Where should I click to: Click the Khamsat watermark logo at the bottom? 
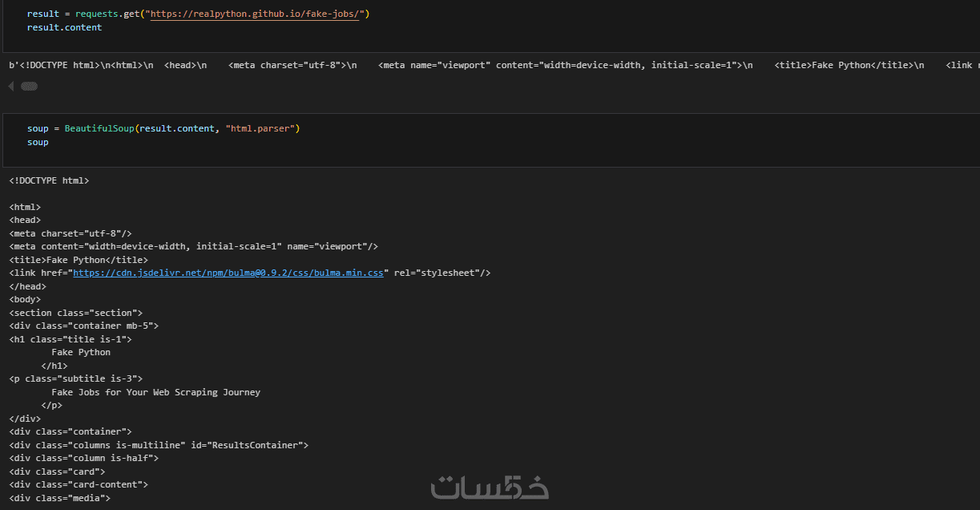coord(490,488)
